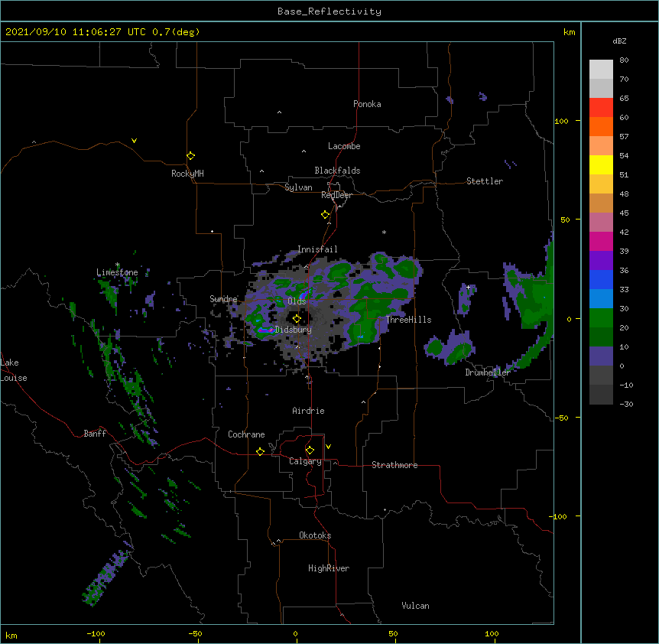The width and height of the screenshot is (659, 644).
Task: Select the indigo 0-10 dBZ legend swatch
Action: [601, 356]
